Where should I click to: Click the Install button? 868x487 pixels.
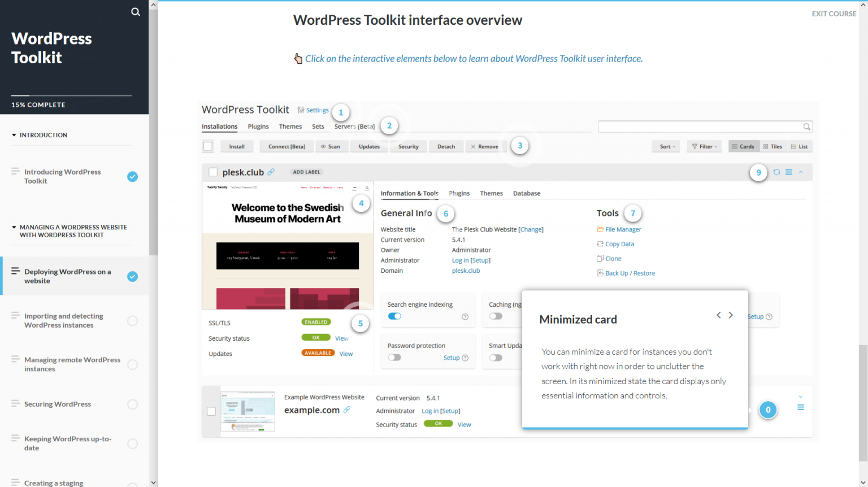(237, 146)
